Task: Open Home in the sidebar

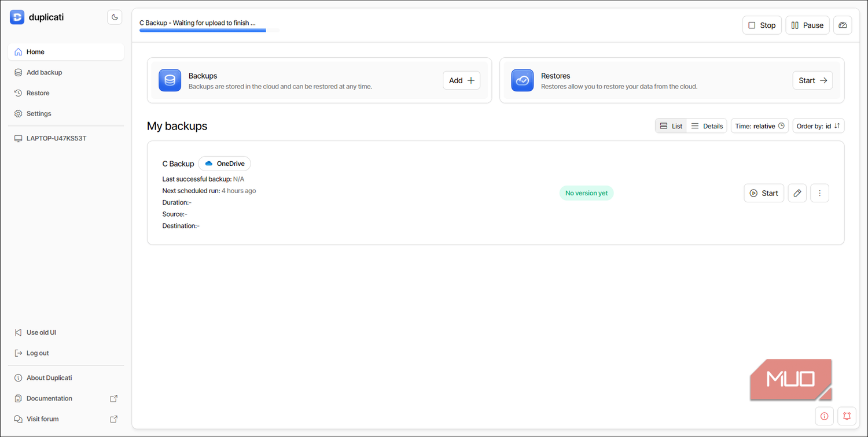Action: [66, 52]
